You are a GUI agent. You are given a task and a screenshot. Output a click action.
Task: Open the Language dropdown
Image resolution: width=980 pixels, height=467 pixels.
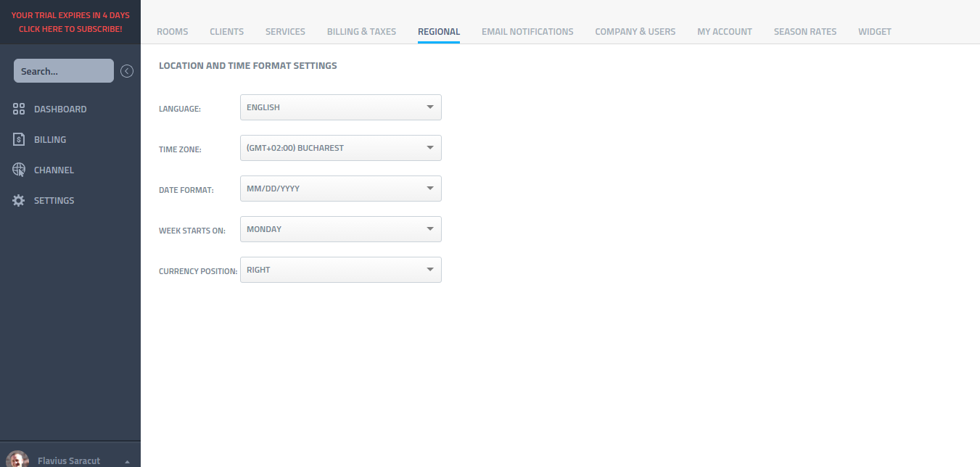click(x=340, y=107)
